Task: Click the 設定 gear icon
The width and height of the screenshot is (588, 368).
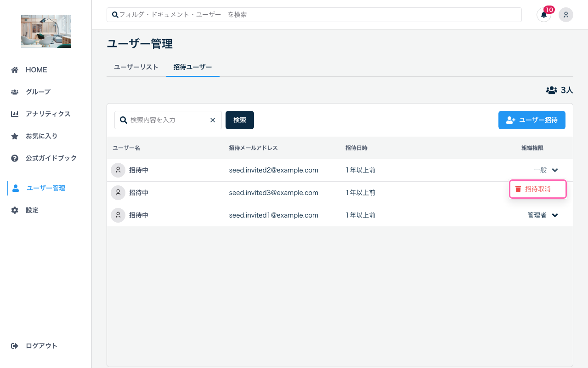Action: click(14, 210)
